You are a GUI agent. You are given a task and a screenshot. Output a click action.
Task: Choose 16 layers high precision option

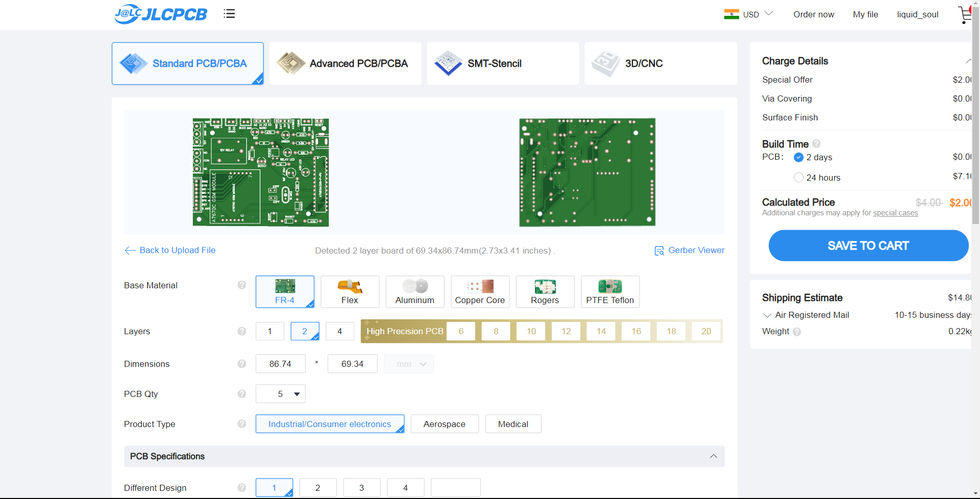coord(636,331)
